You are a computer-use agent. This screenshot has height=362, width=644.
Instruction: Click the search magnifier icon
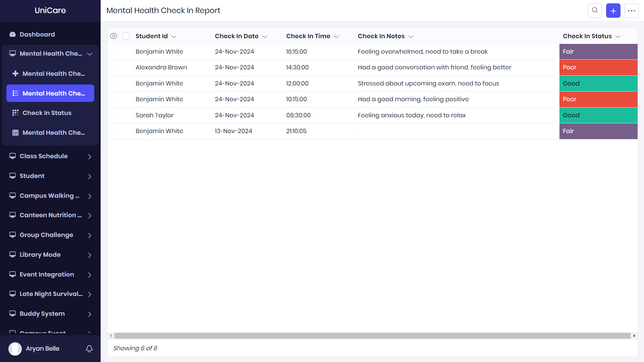(x=595, y=10)
